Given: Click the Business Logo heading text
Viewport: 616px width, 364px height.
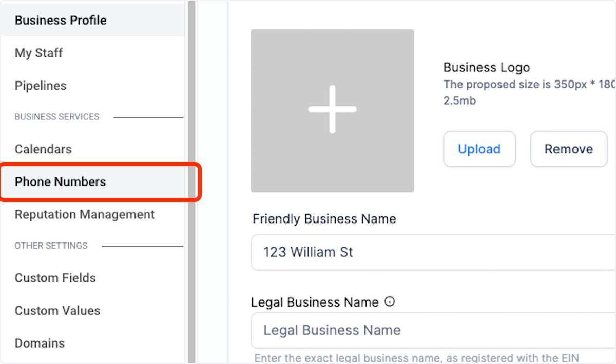Looking at the screenshot, I should click(486, 67).
